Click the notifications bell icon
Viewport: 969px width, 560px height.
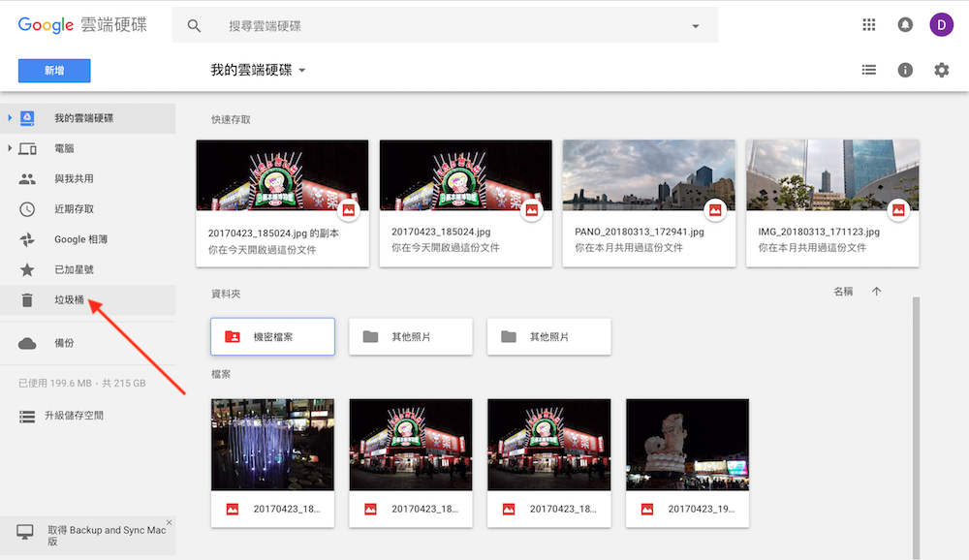coord(905,25)
